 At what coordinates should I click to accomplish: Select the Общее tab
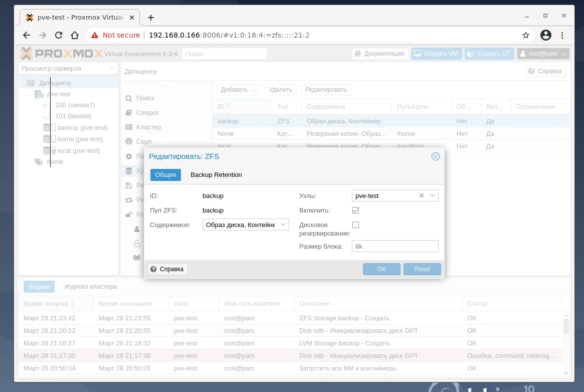coord(165,174)
